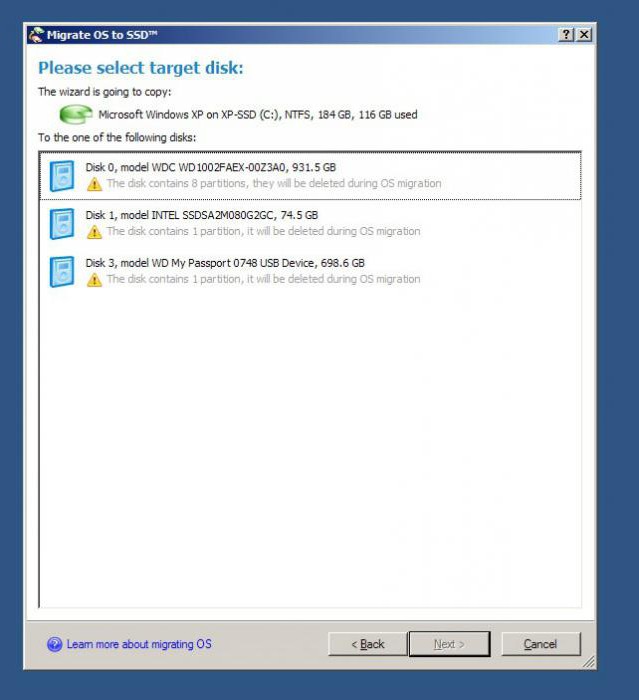Image resolution: width=639 pixels, height=700 pixels.
Task: Select the Disk 0 drive icon
Action: pos(62,176)
